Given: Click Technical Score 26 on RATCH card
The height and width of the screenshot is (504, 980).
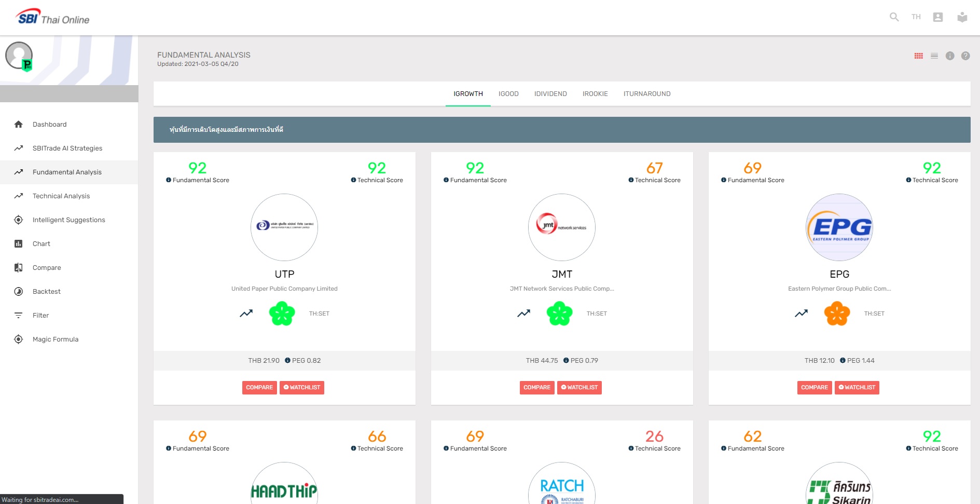Looking at the screenshot, I should pos(655,437).
